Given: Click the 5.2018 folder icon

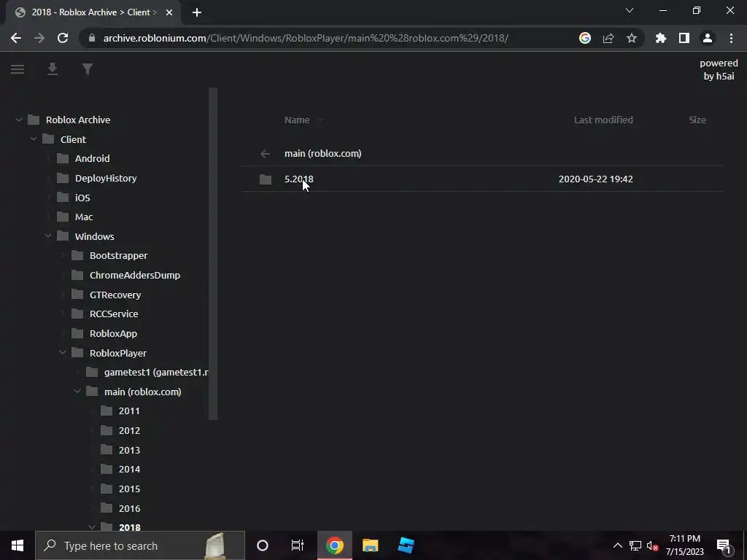Looking at the screenshot, I should click(x=266, y=179).
